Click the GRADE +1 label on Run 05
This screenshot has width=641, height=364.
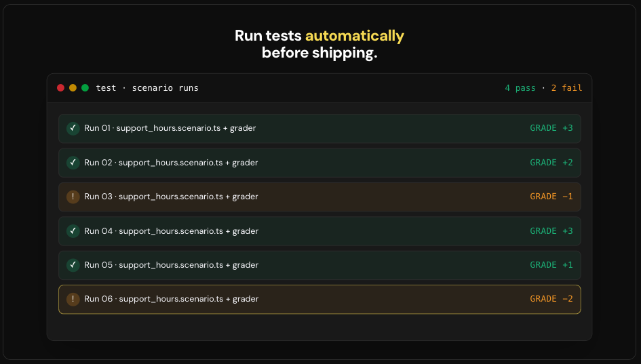point(551,265)
